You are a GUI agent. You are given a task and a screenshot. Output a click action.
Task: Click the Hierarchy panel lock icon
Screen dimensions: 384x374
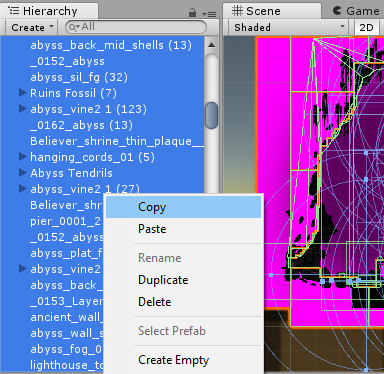[x=192, y=13]
